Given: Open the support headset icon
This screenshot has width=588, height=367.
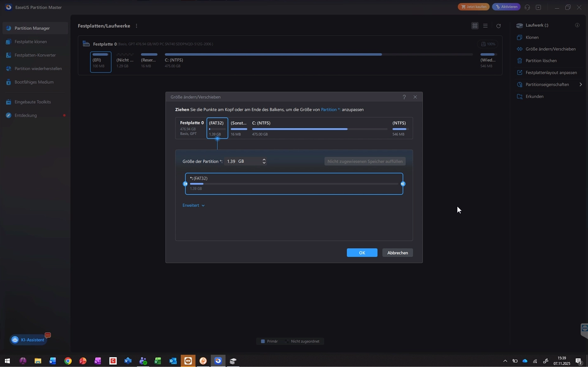Looking at the screenshot, I should [x=527, y=7].
